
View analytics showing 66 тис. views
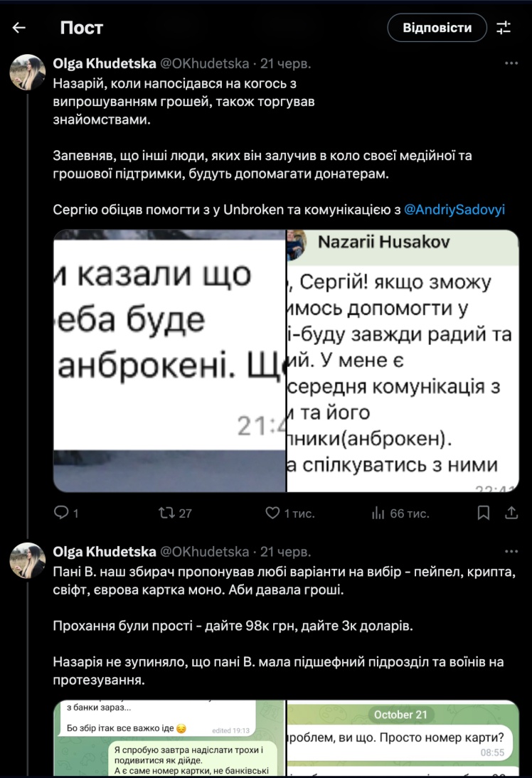(378, 513)
